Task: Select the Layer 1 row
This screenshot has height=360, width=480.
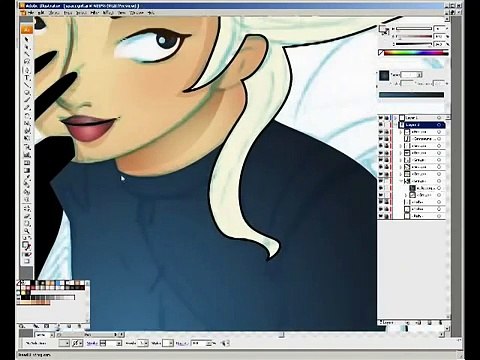Action: coord(412,118)
